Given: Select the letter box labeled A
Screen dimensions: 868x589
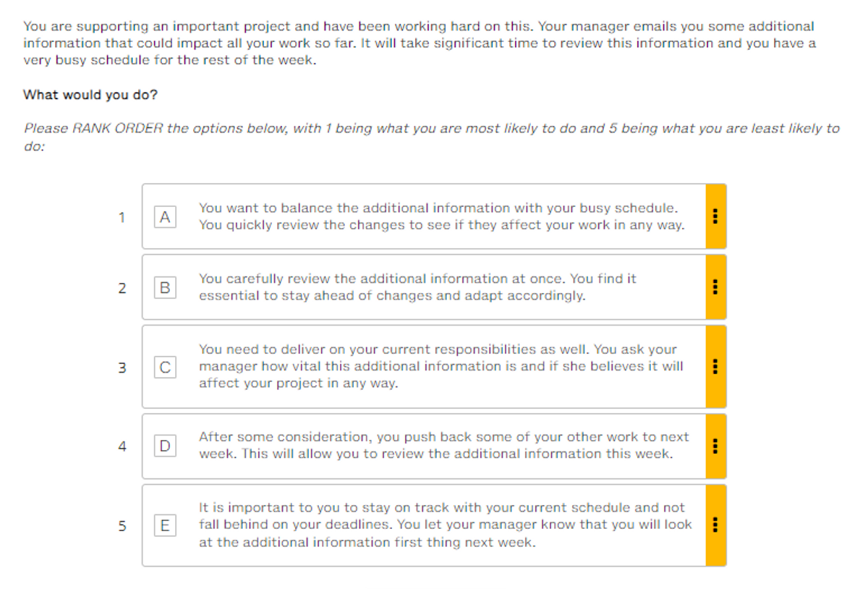Looking at the screenshot, I should [x=164, y=216].
